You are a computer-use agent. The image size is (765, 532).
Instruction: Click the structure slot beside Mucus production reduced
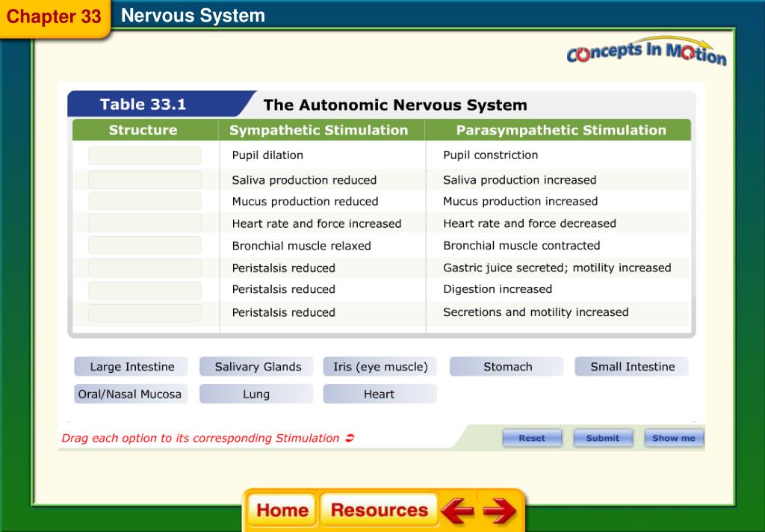tap(145, 201)
